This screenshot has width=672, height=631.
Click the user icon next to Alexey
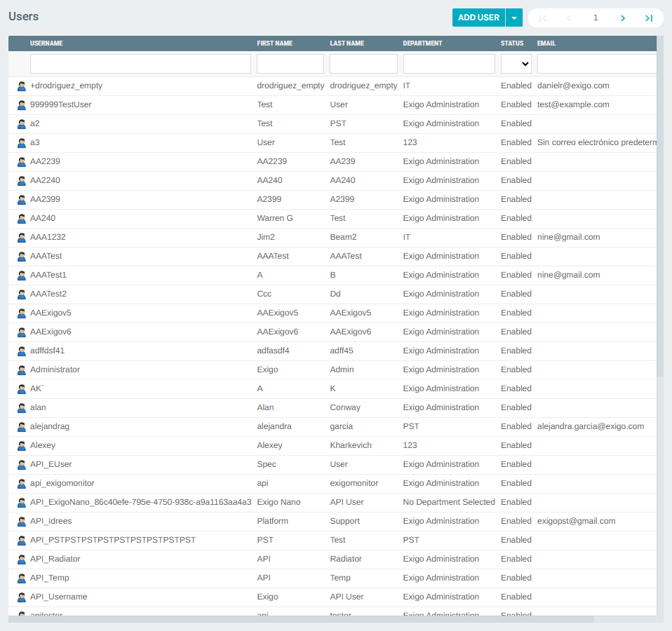click(x=22, y=446)
